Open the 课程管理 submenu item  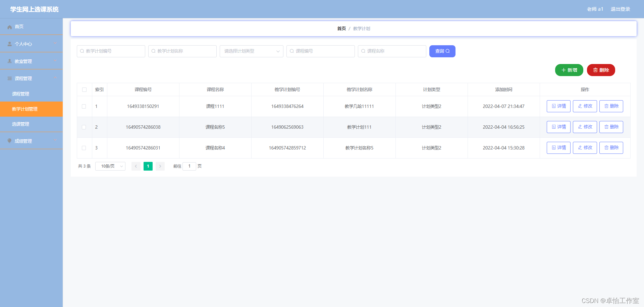31,94
